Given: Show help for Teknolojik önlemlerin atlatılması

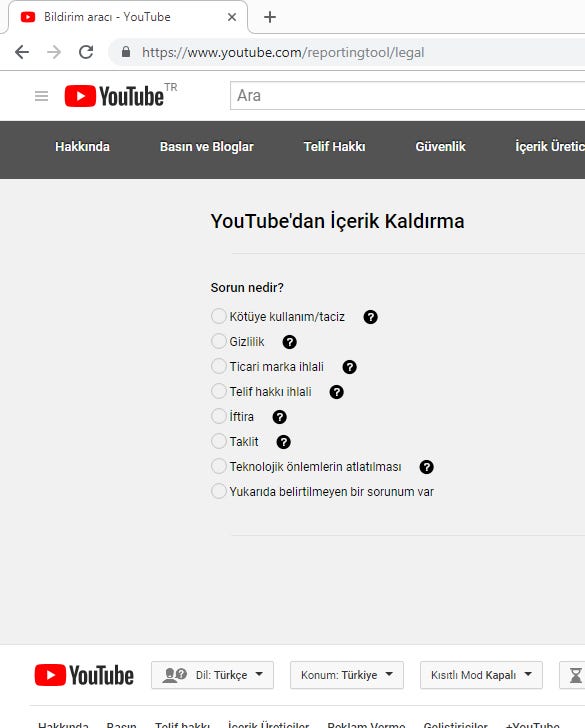Looking at the screenshot, I should point(427,467).
